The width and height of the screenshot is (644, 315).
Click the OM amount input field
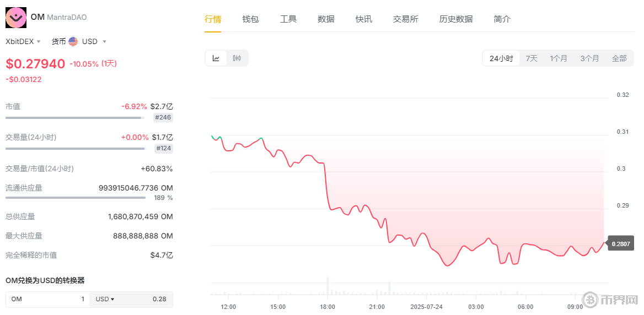click(x=47, y=299)
